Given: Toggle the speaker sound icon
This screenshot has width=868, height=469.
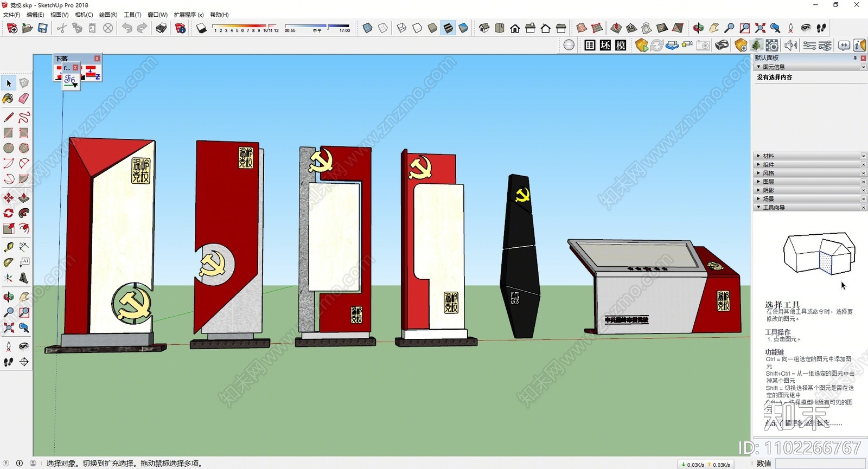Looking at the screenshot, I should [790, 45].
